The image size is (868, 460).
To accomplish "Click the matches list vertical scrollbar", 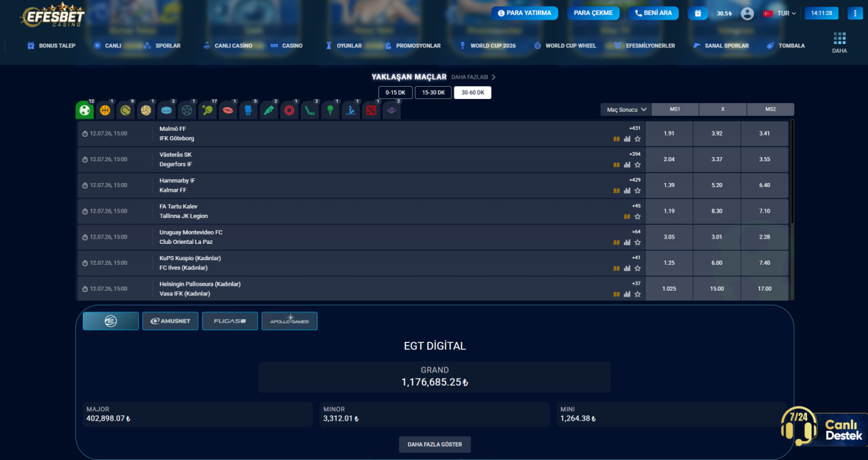I will pyautogui.click(x=792, y=171).
